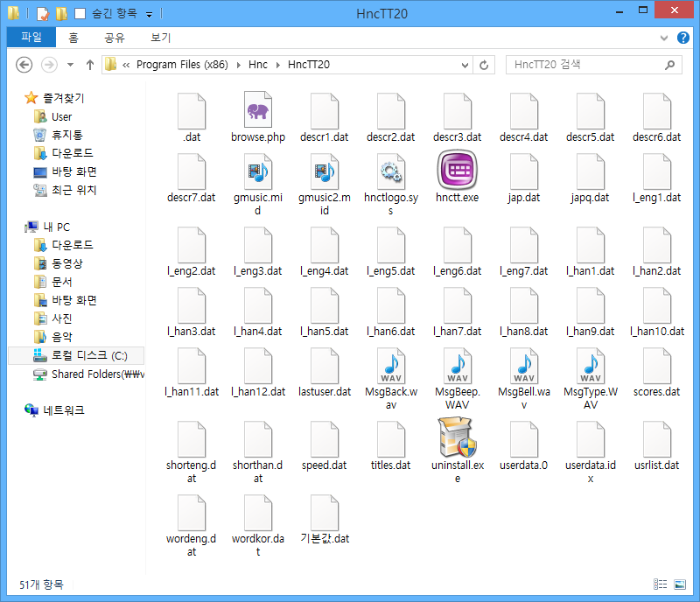Click the search magnifier icon
The height and width of the screenshot is (602, 700).
pos(669,66)
